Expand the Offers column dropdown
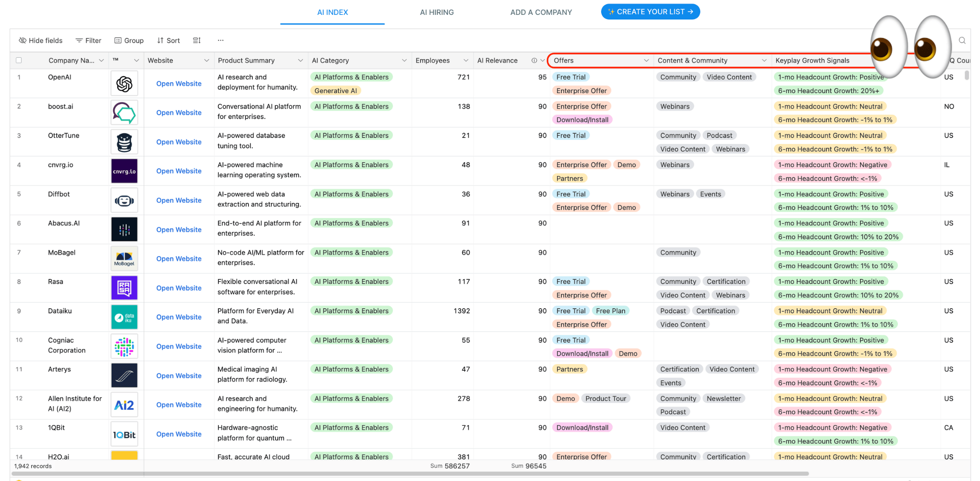Screen dimensions: 980x481 click(x=646, y=60)
